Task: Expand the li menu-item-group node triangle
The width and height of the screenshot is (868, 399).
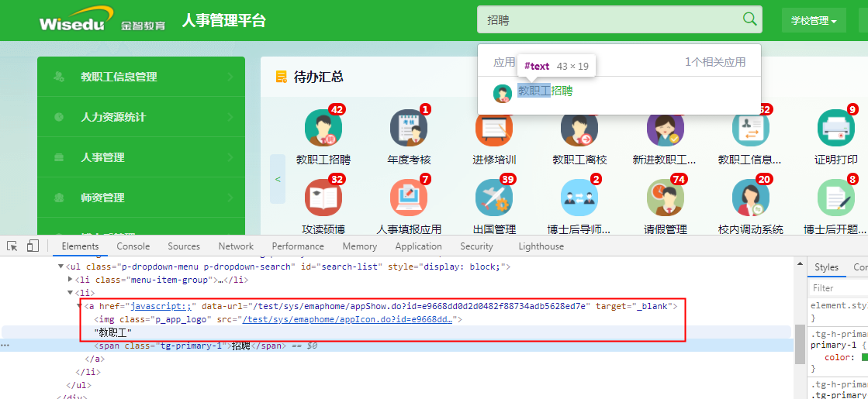Action: (x=71, y=280)
